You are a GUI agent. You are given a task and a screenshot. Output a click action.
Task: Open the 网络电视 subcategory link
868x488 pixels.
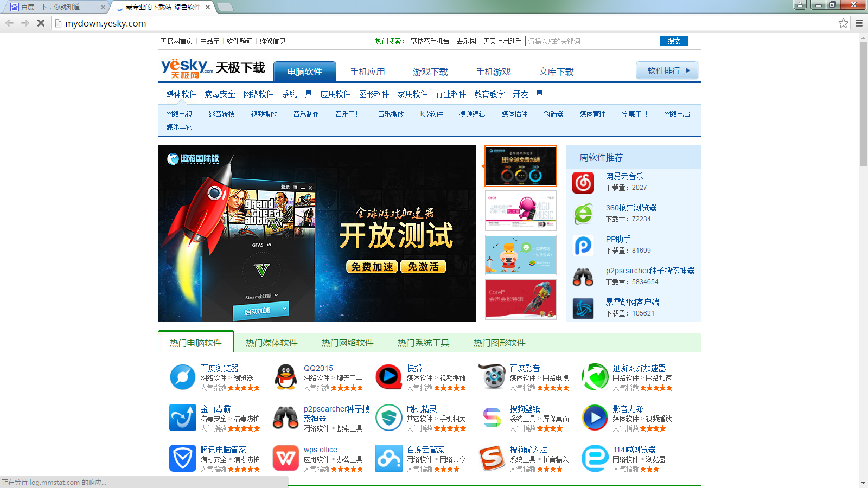click(179, 114)
